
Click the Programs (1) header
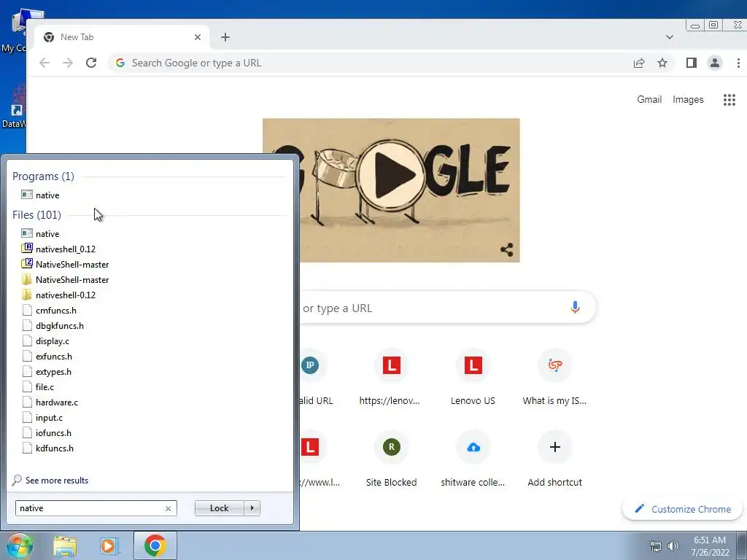pos(43,176)
